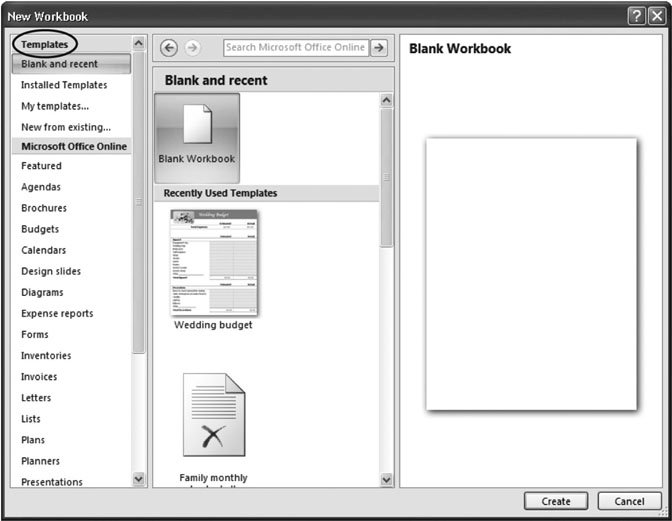Click the Back navigation arrow icon
This screenshot has width=672, height=521.
(x=169, y=48)
